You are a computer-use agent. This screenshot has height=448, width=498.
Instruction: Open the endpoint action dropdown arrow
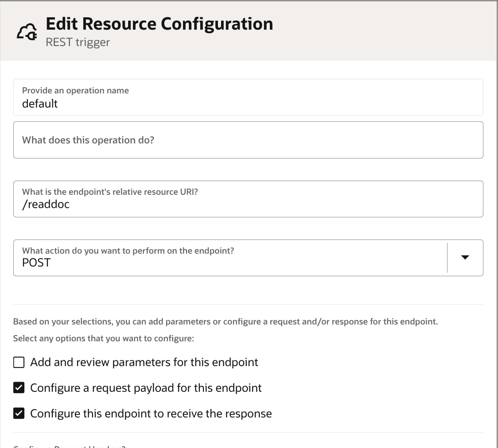pos(465,257)
